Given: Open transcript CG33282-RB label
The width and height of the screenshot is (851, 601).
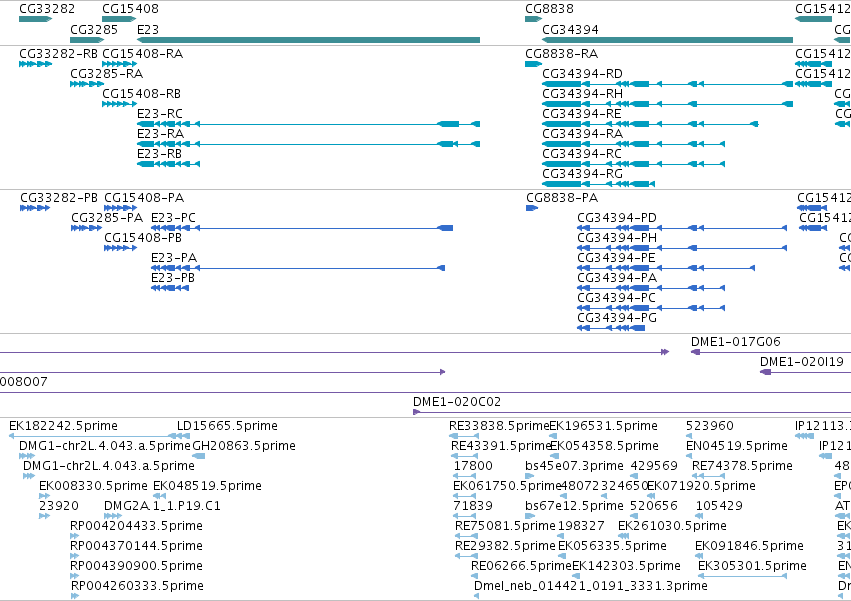Looking at the screenshot, I should point(59,54).
